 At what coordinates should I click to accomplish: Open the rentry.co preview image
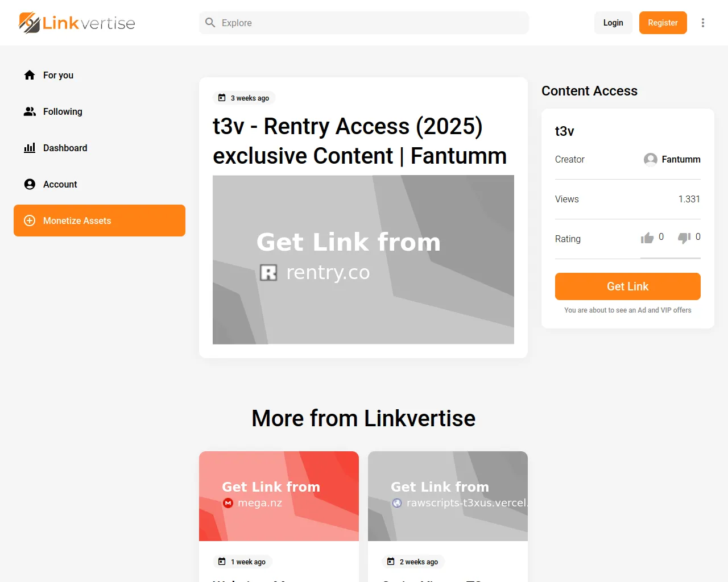363,259
